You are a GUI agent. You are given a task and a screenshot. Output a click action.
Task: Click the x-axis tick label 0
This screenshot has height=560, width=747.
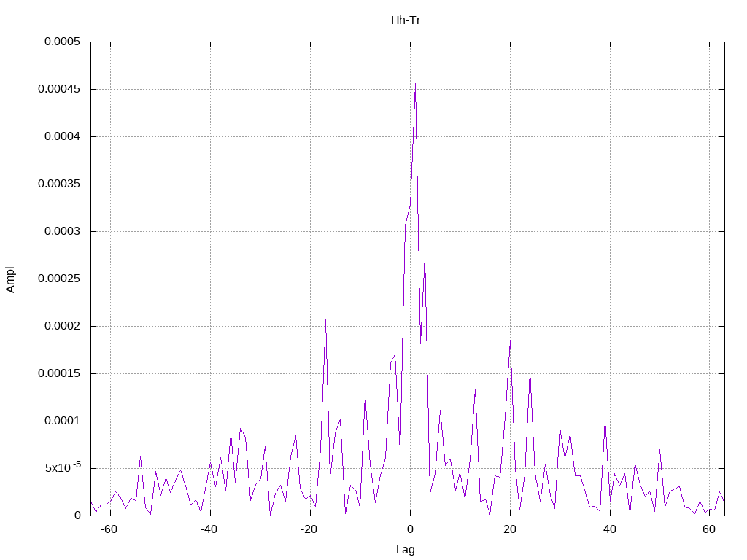click(410, 529)
